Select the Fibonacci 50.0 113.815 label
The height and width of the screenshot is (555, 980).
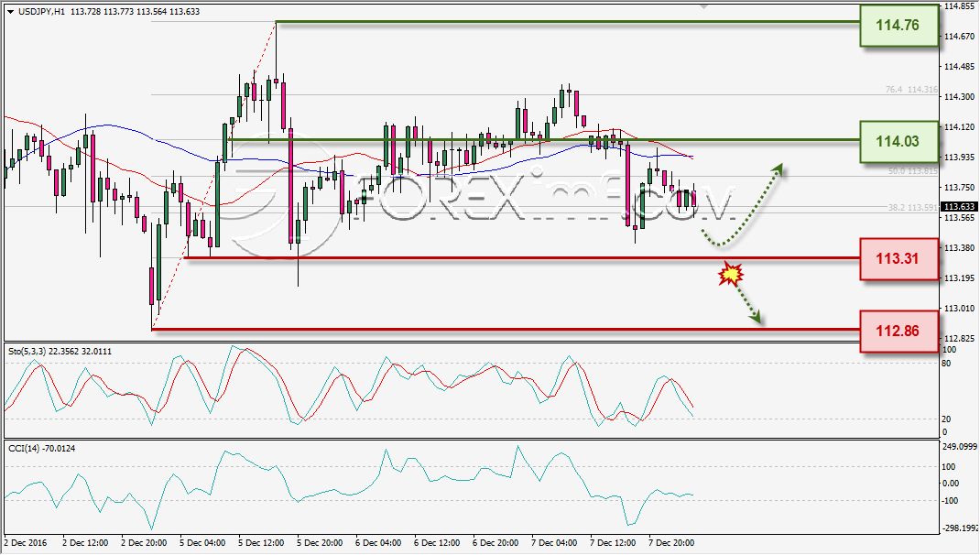pyautogui.click(x=912, y=170)
